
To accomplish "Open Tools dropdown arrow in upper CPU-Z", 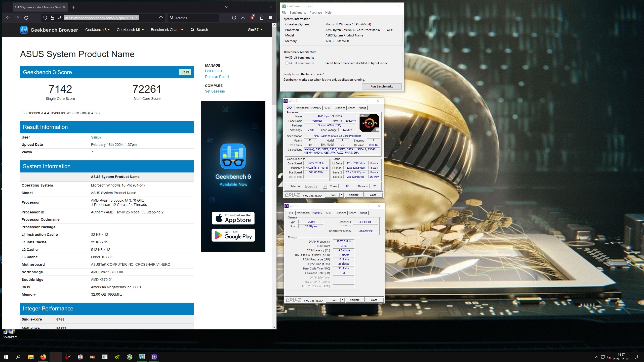I will click(341, 195).
